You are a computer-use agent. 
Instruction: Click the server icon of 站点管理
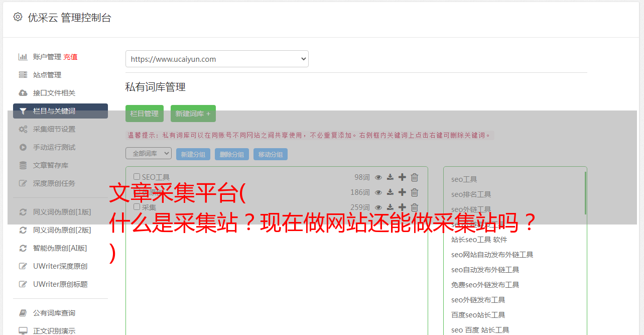pos(23,75)
